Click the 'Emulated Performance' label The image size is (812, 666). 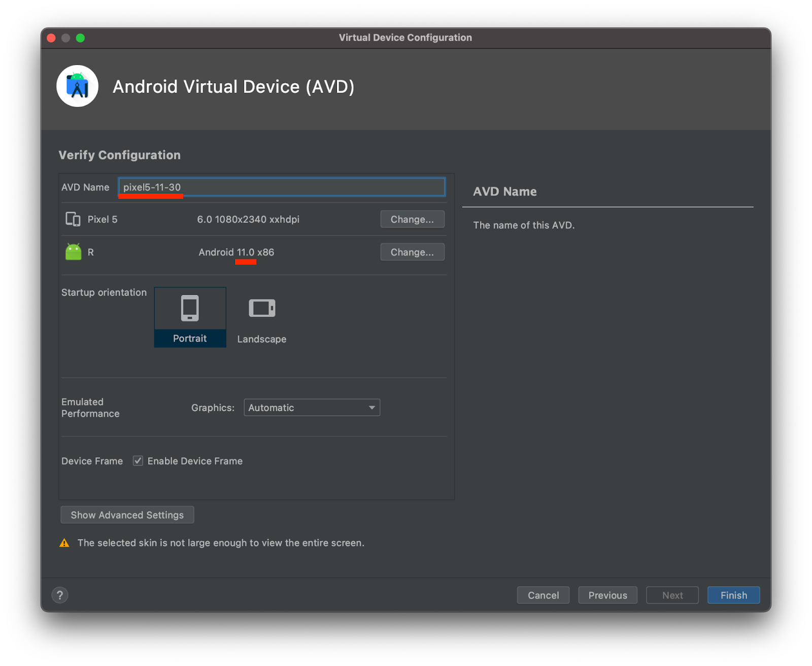click(90, 408)
